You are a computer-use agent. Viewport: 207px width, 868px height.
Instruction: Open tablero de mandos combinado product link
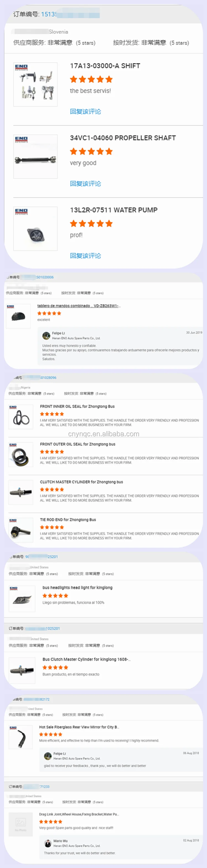pos(79,306)
